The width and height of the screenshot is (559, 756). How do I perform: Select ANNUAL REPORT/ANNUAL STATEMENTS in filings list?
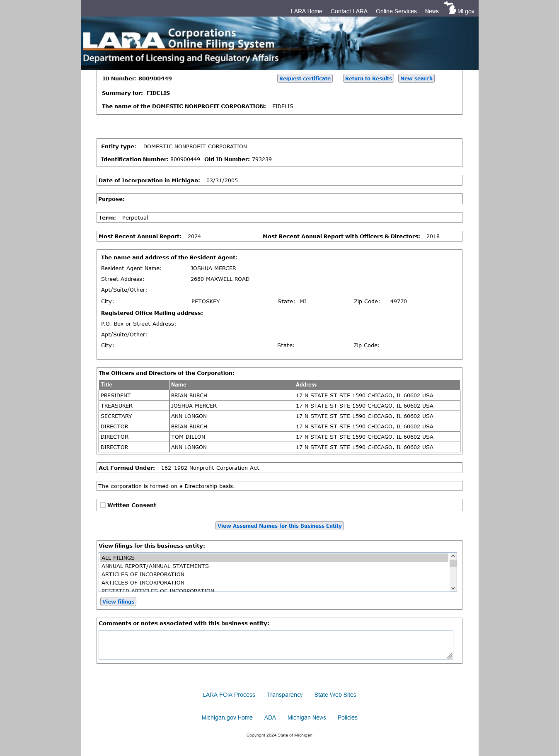(x=274, y=566)
